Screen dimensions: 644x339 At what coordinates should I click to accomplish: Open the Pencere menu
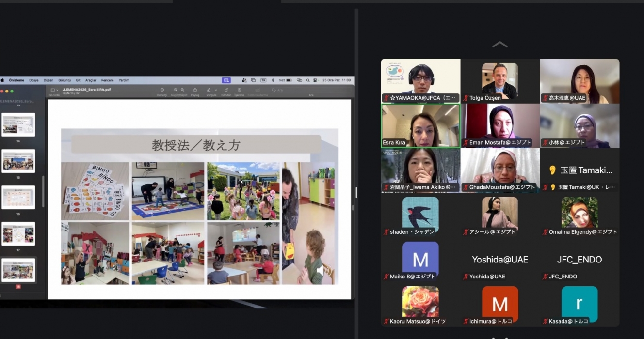[108, 80]
